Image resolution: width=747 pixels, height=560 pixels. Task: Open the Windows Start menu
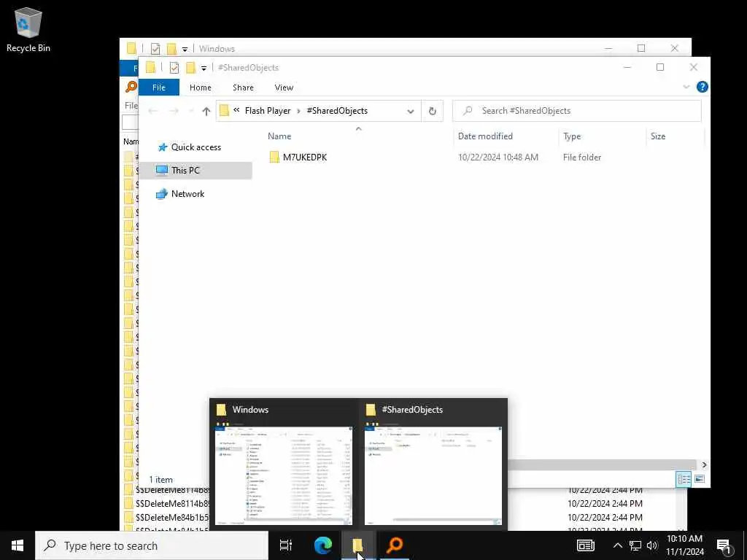[x=18, y=545]
